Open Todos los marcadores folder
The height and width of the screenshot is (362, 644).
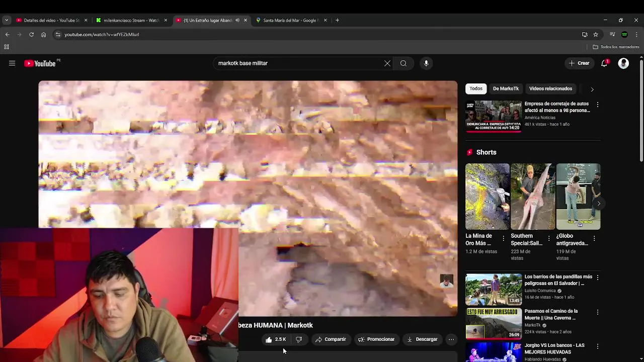(x=616, y=47)
